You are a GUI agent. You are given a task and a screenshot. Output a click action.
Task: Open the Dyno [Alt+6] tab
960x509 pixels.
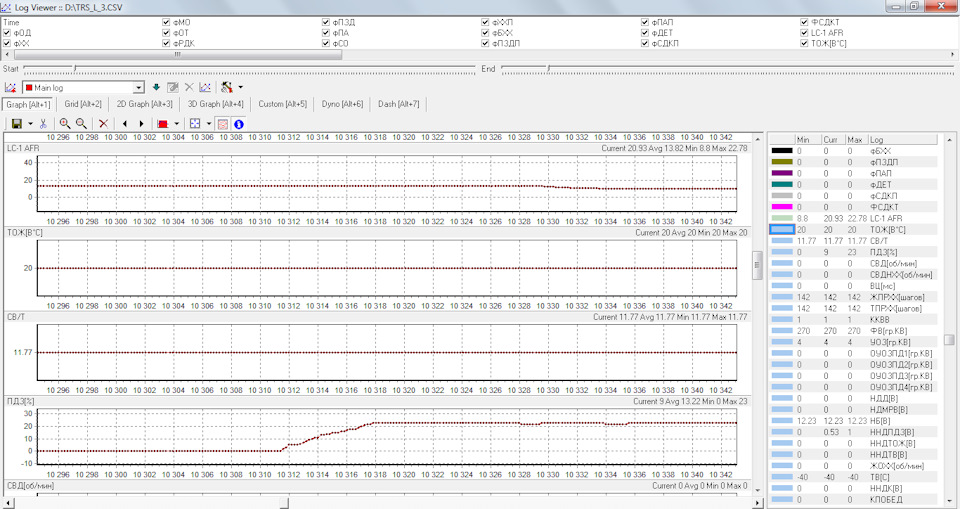(x=342, y=104)
